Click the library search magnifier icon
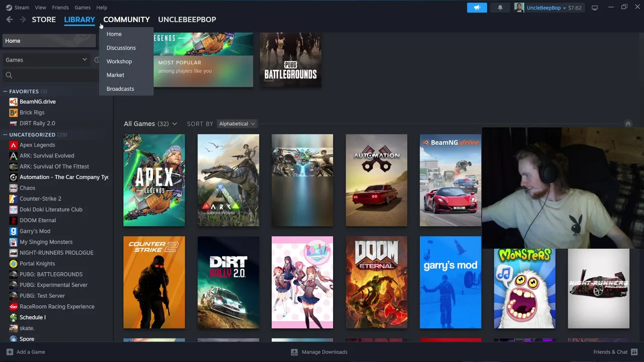Screen dimensions: 644x362 (x=9, y=75)
